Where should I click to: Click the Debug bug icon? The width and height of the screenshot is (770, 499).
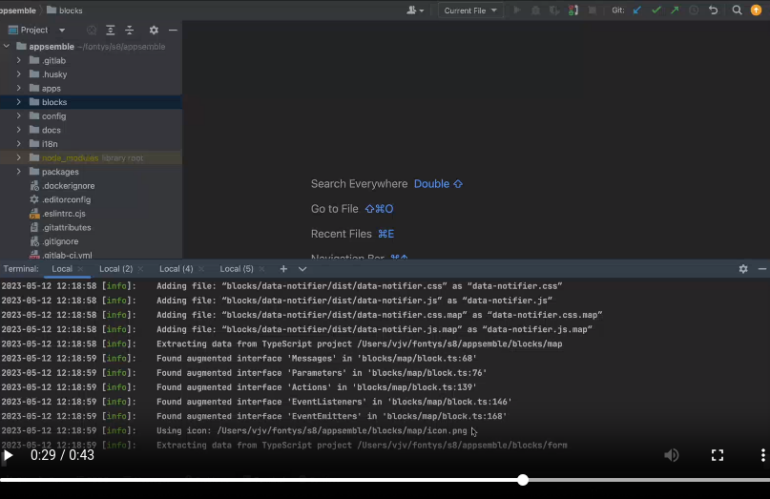pos(535,10)
